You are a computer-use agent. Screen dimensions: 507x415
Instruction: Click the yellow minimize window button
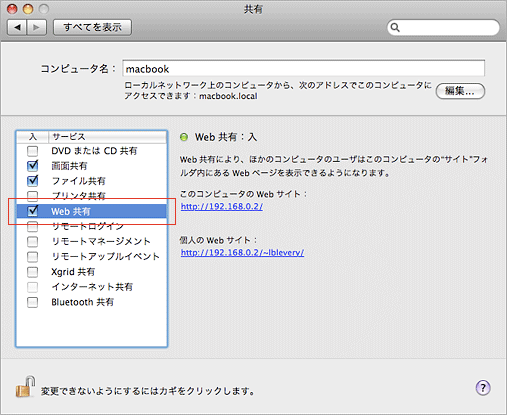point(28,9)
